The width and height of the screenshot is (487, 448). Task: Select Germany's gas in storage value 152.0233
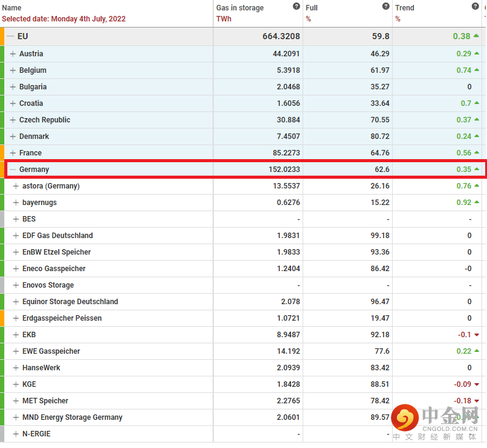click(x=279, y=170)
